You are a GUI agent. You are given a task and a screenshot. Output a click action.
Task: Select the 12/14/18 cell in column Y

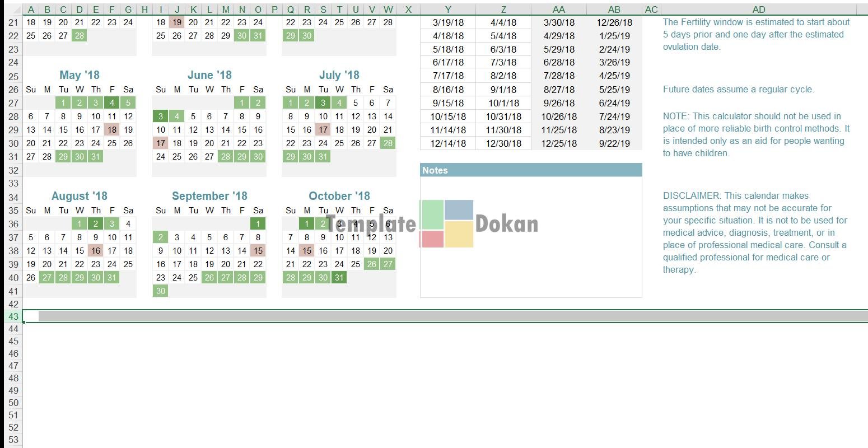click(x=448, y=143)
